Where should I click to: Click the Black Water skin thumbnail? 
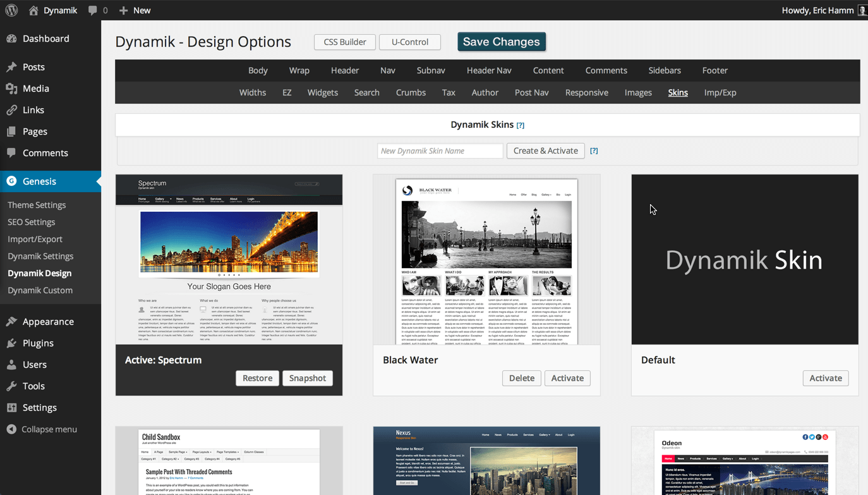click(486, 260)
